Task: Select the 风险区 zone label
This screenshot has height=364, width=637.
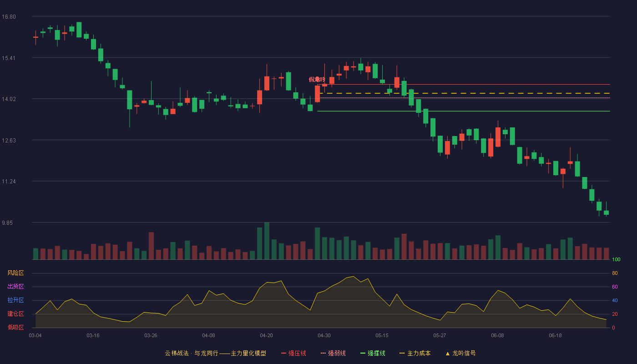Action: (15, 273)
